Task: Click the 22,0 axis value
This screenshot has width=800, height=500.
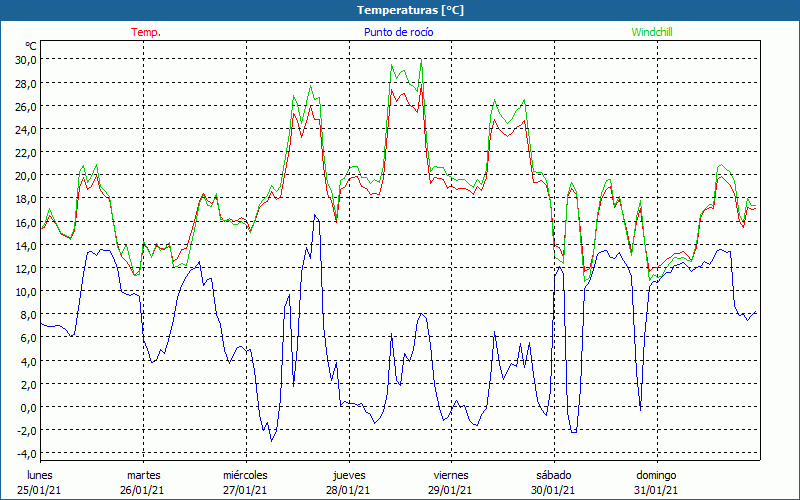Action: tap(26, 153)
